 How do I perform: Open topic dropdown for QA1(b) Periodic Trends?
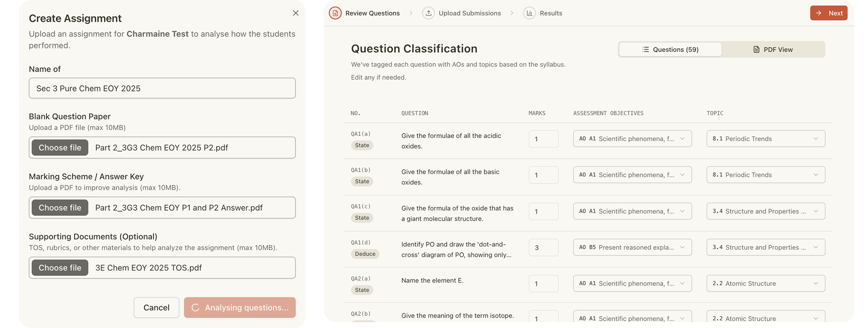766,175
